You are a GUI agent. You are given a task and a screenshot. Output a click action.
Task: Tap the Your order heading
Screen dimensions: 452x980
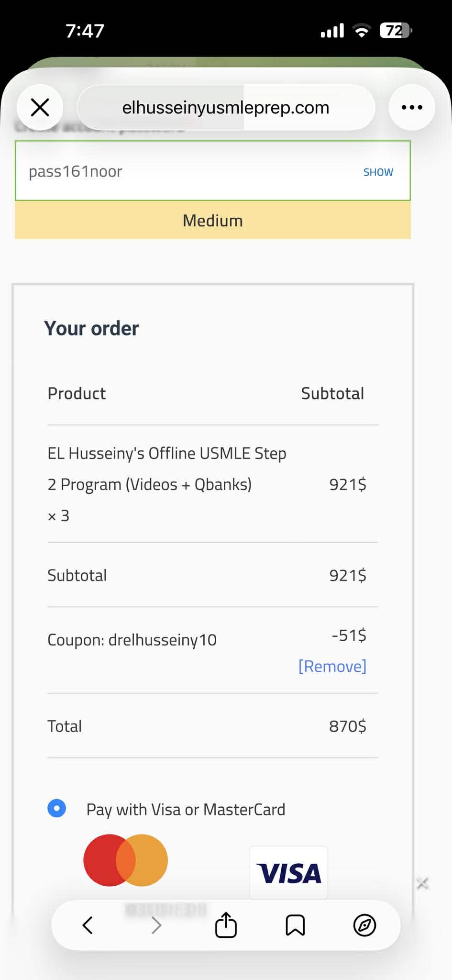(91, 328)
